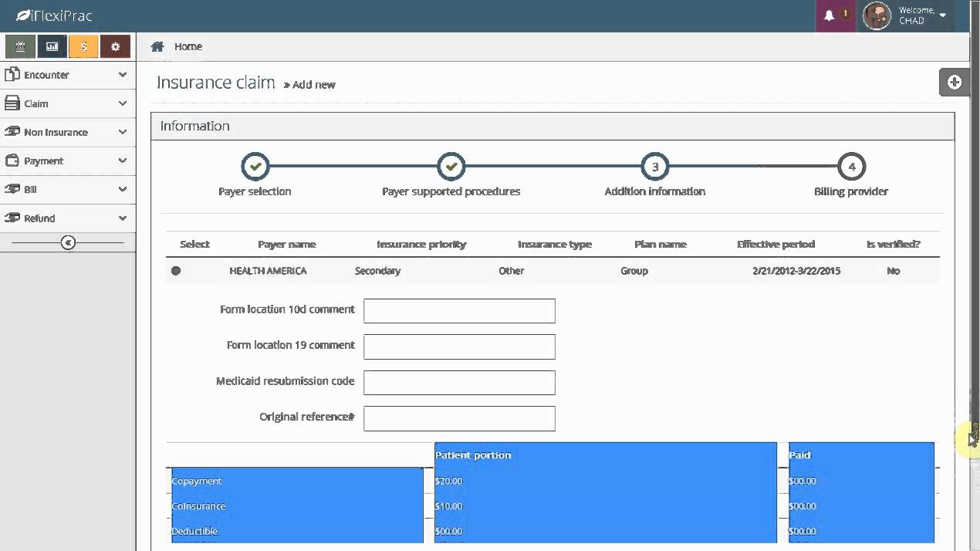Image resolution: width=980 pixels, height=551 pixels.
Task: Click the Payment wallet icon
Action: click(12, 161)
